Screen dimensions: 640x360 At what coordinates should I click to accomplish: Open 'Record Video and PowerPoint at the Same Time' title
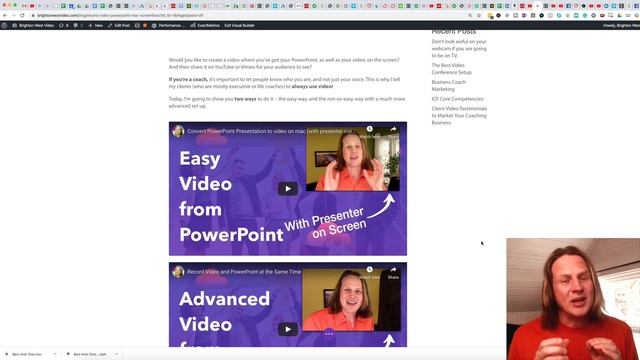pyautogui.click(x=244, y=271)
